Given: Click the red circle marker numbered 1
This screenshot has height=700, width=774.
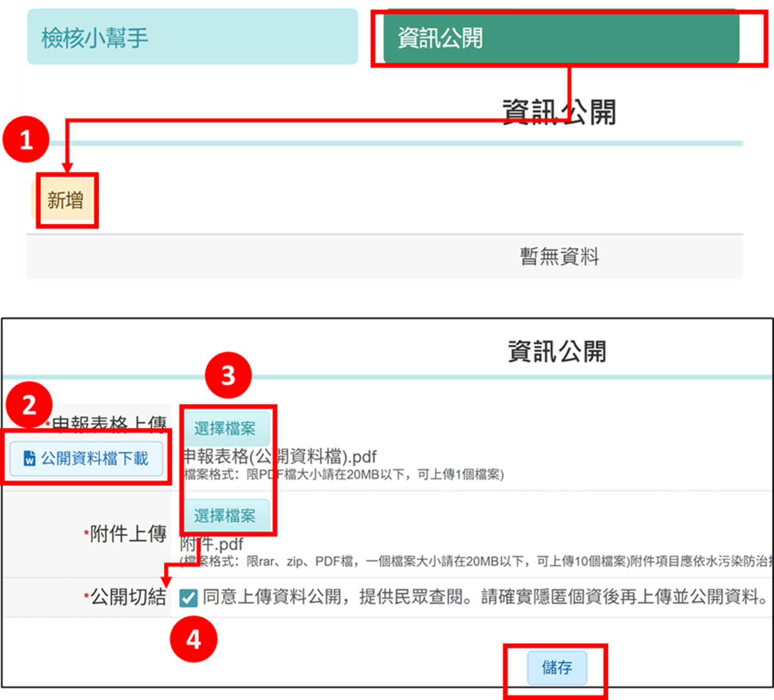Looking at the screenshot, I should [x=26, y=140].
